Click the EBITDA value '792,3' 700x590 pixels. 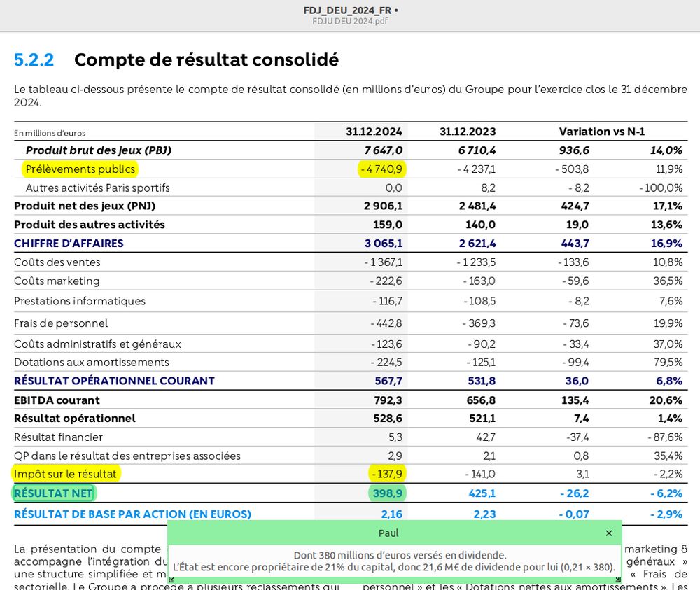coord(388,400)
